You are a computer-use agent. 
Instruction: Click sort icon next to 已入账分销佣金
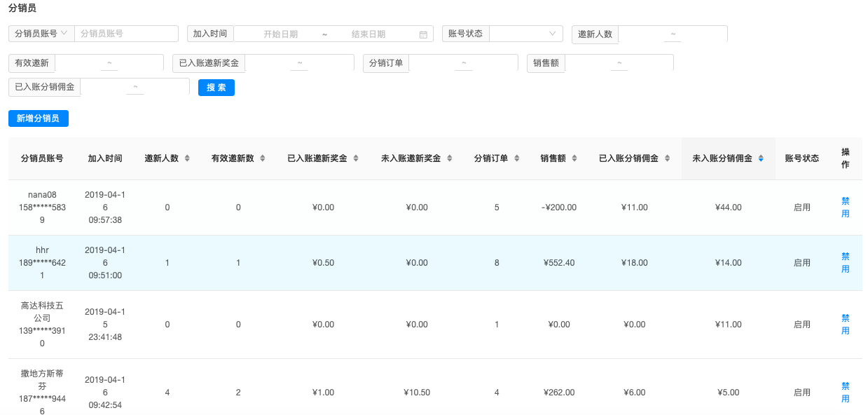[667, 158]
